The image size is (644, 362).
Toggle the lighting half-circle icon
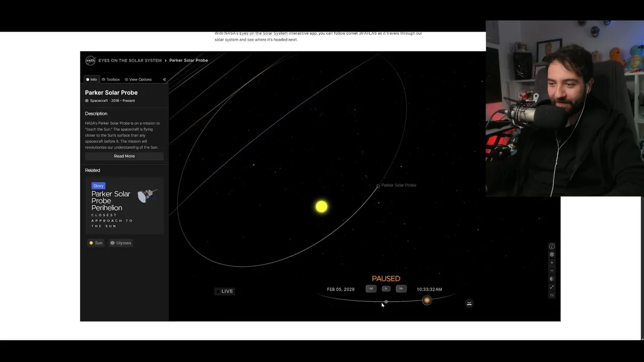[x=552, y=279]
